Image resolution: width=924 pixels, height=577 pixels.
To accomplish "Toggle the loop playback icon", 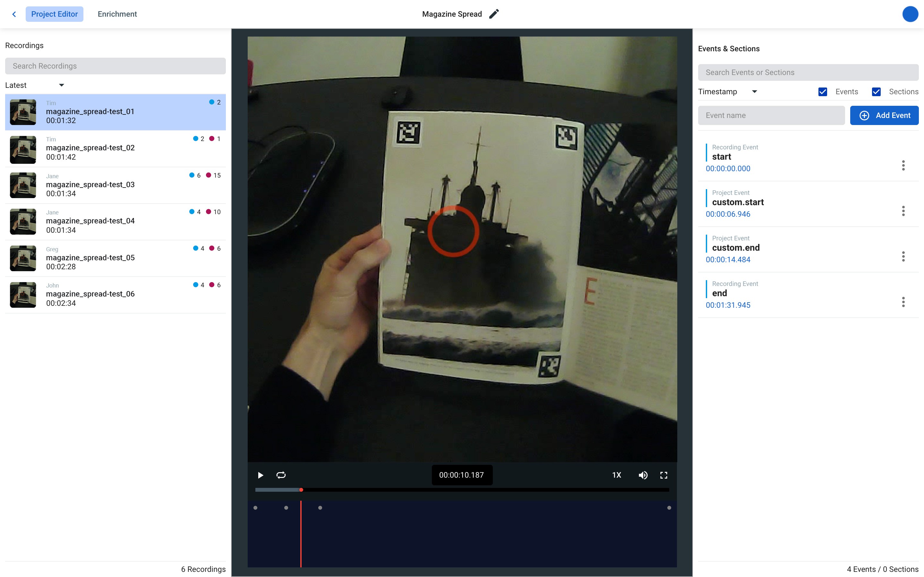I will click(281, 475).
